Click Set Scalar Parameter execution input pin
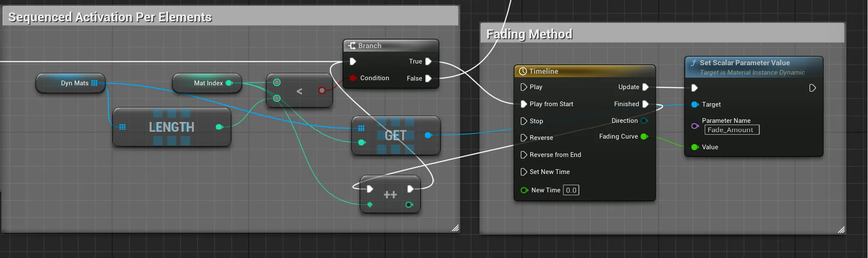 694,88
